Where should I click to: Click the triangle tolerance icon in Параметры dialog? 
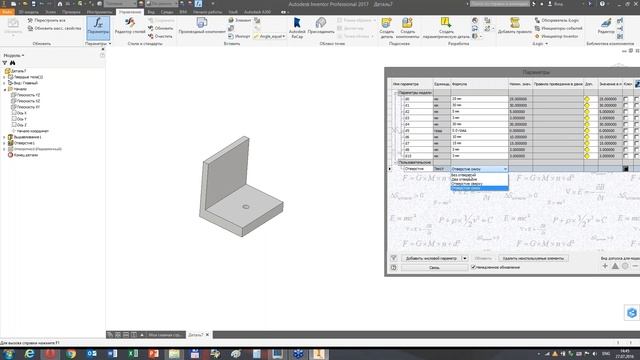(x=615, y=266)
